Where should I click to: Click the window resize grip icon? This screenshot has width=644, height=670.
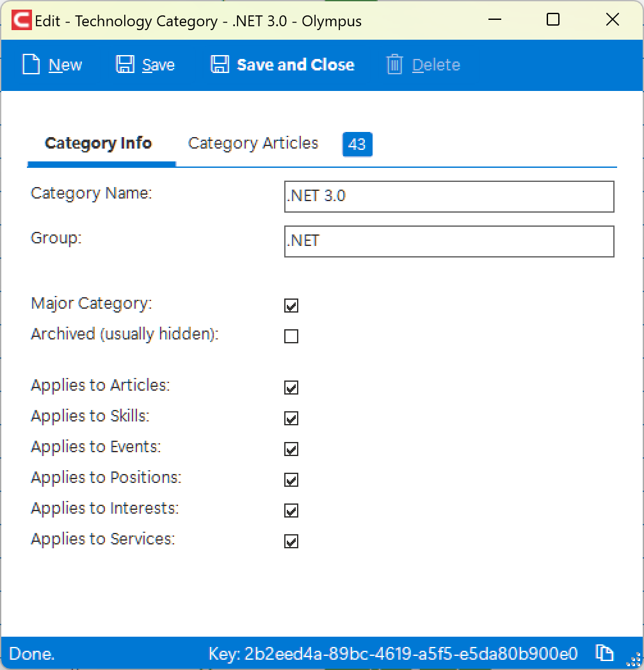634,660
